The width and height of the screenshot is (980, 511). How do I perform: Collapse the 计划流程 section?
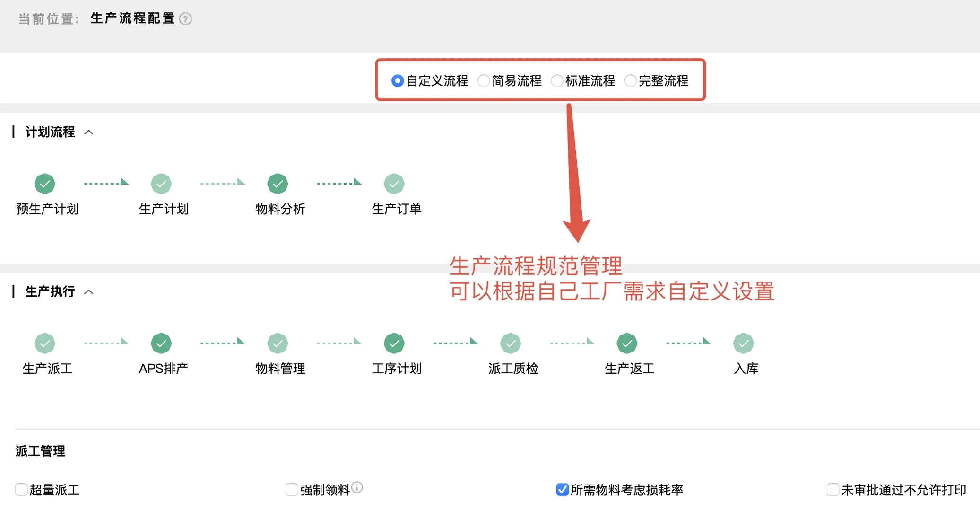tap(89, 132)
